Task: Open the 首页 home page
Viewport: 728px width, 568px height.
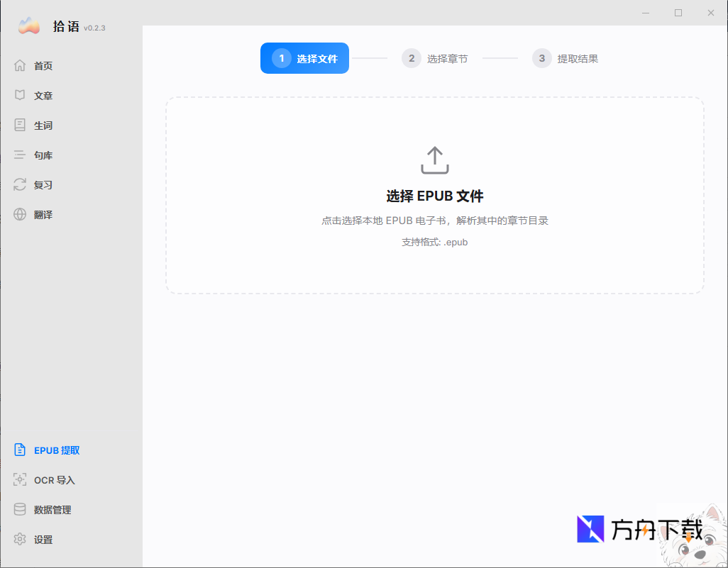Action: [x=43, y=65]
